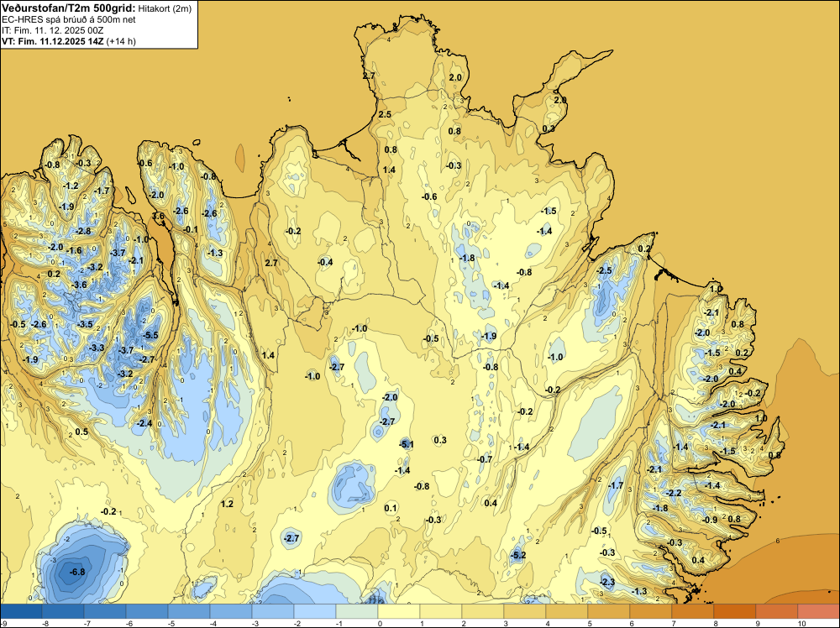
Task: Click the legend swatch between 7 and 8
Action: [693, 611]
